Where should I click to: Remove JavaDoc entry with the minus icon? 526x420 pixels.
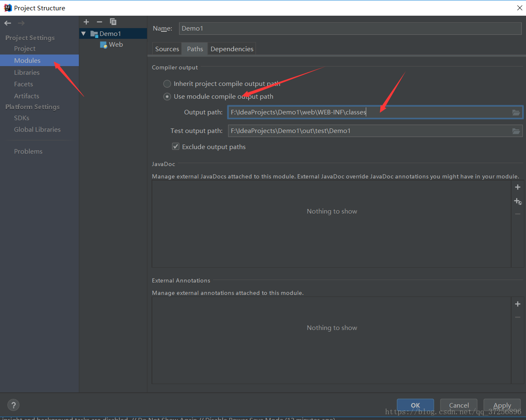coord(518,214)
